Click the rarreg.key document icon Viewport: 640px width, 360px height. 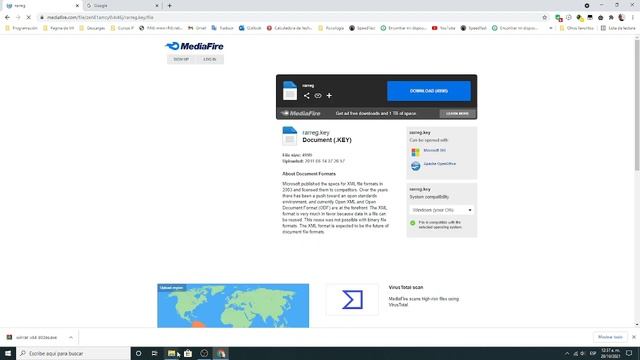coord(289,136)
